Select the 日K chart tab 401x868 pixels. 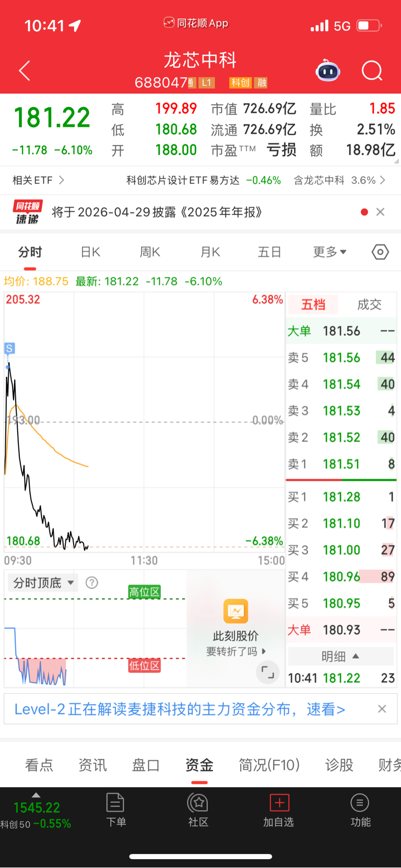coord(90,252)
